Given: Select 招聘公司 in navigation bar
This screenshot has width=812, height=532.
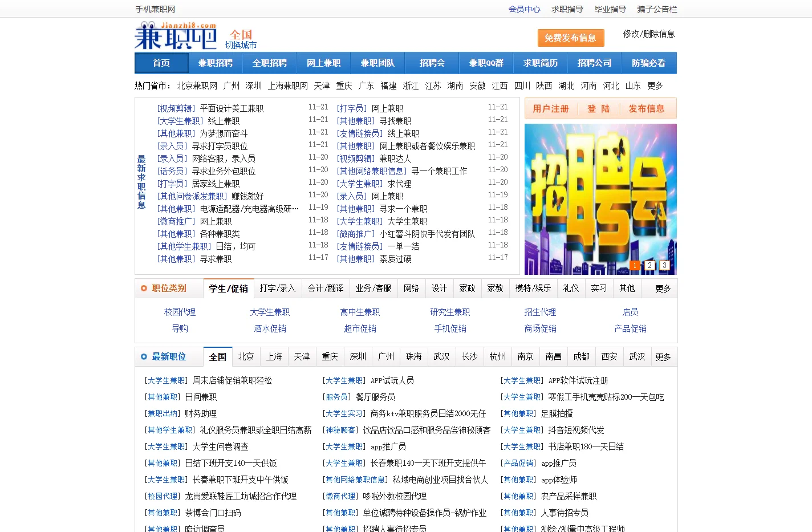Looking at the screenshot, I should click(595, 63).
